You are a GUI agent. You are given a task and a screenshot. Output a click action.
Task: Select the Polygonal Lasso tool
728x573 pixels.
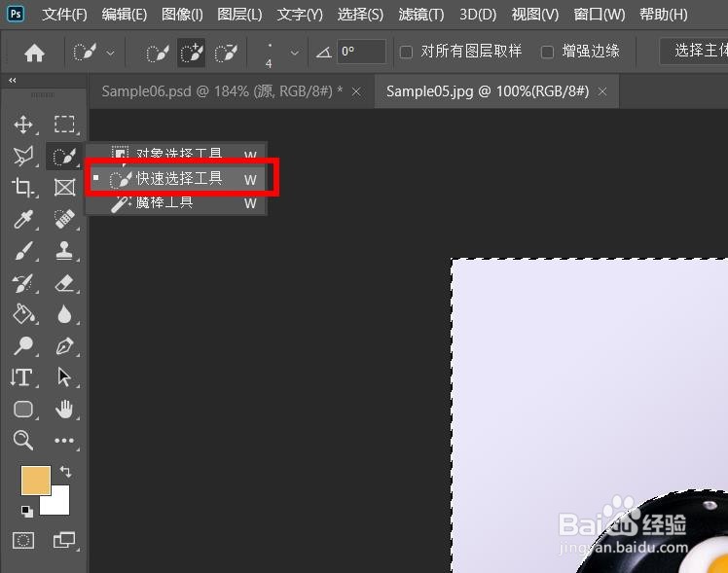click(x=23, y=156)
